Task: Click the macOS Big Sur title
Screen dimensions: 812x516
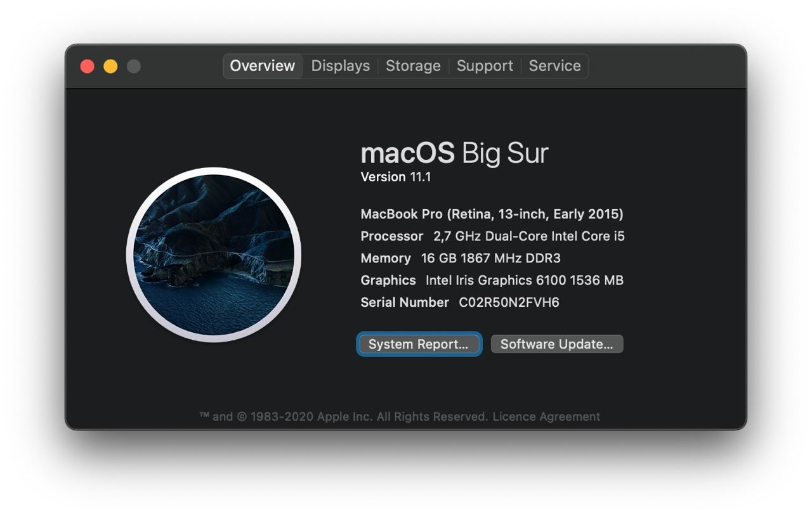Action: pyautogui.click(x=454, y=153)
